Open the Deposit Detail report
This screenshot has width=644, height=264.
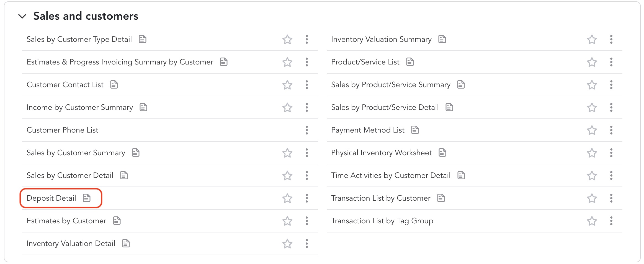(51, 198)
